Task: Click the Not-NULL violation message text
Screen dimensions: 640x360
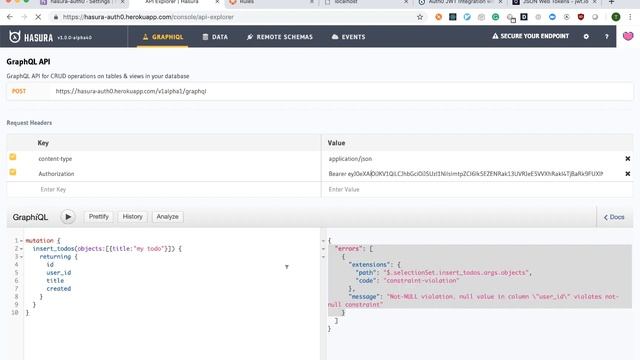Action: 473,300
